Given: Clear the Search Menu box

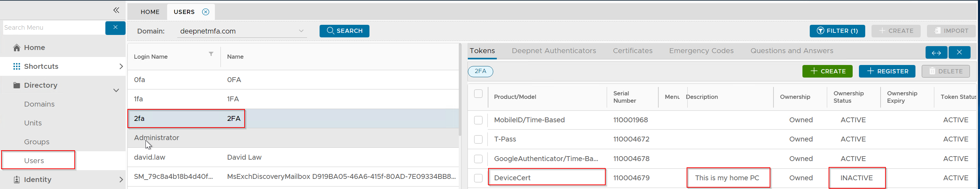Looking at the screenshot, I should [x=115, y=28].
